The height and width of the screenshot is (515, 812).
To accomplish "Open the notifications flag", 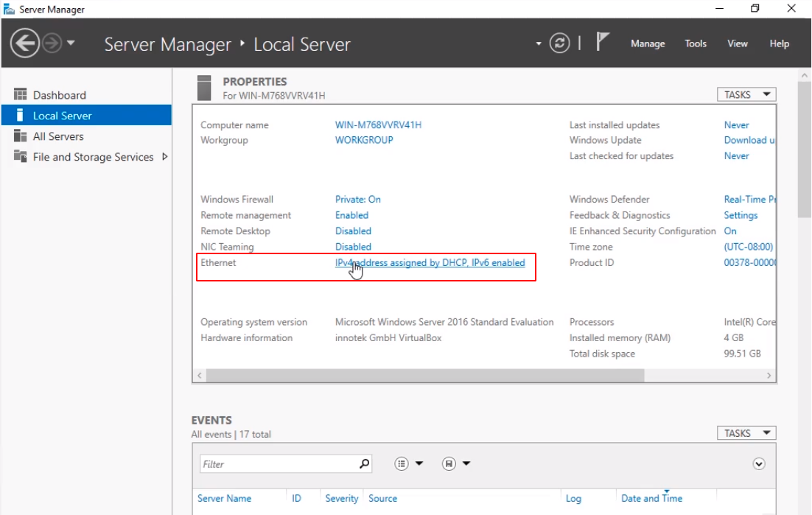I will click(x=602, y=42).
